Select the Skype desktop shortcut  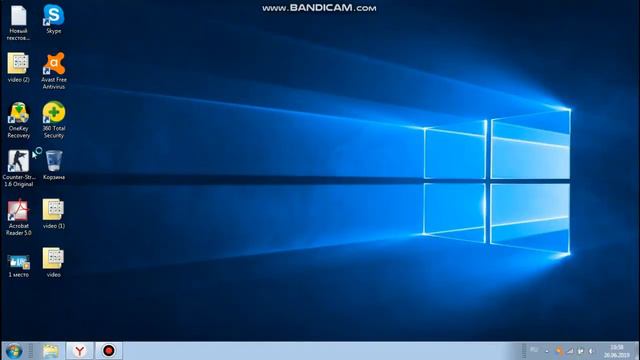53,19
